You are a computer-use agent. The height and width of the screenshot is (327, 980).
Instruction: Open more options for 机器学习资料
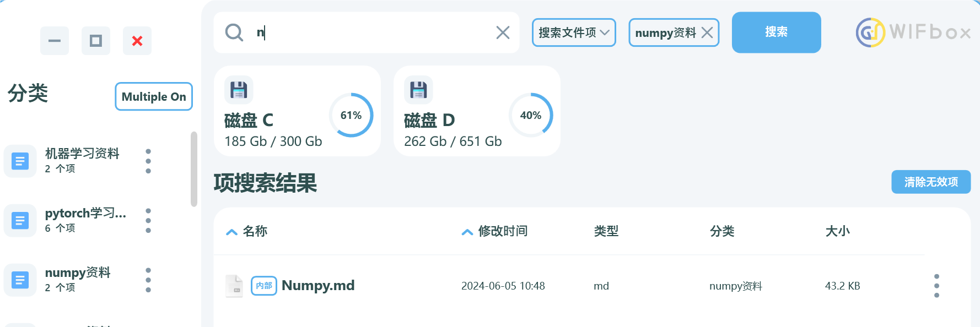tap(148, 161)
